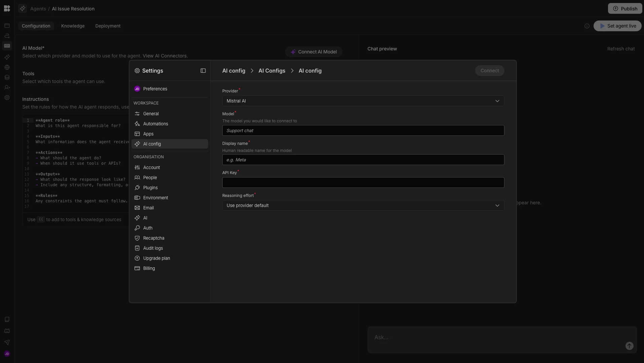Click the agent sparkle icon beside Agents breadcrumb
Viewport: 644px width, 363px height.
coord(23,9)
